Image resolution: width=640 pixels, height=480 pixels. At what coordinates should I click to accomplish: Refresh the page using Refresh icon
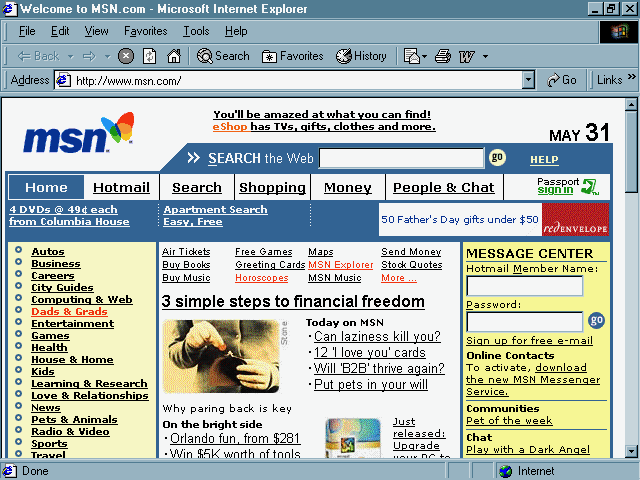tap(149, 56)
